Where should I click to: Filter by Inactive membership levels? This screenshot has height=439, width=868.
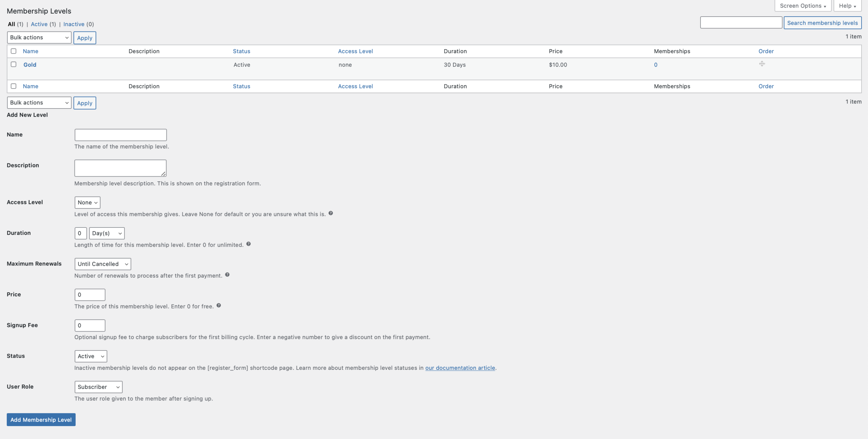(x=74, y=24)
